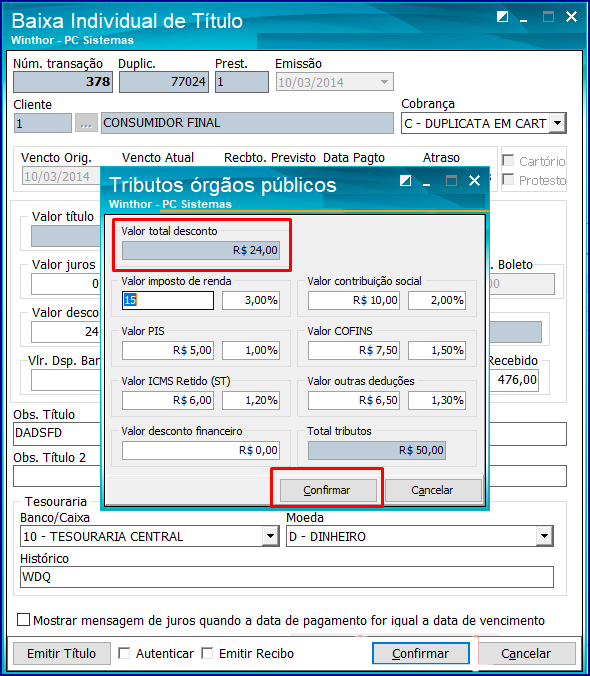Click the outras deduções 1,30% field
The height and width of the screenshot is (676, 590).
pyautogui.click(x=437, y=400)
